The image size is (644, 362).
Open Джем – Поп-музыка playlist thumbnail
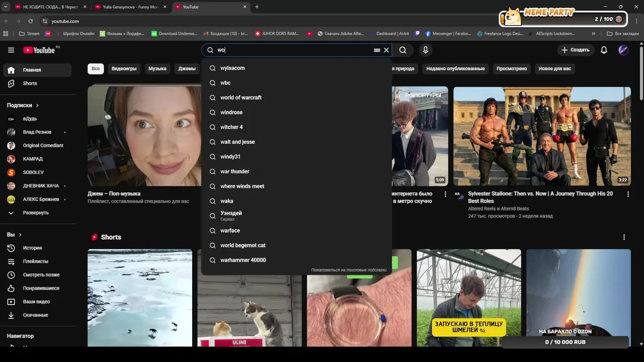[x=144, y=136]
